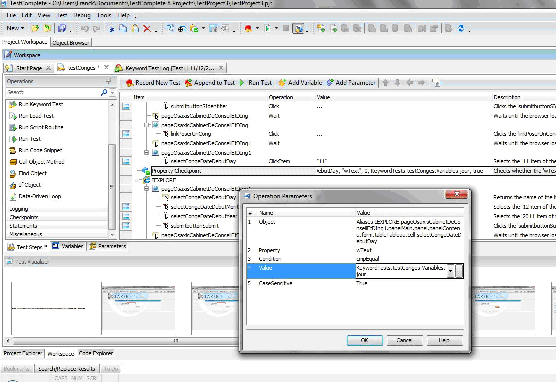Close the Start Page tab
Screen dimensions: 556x382
49,68
